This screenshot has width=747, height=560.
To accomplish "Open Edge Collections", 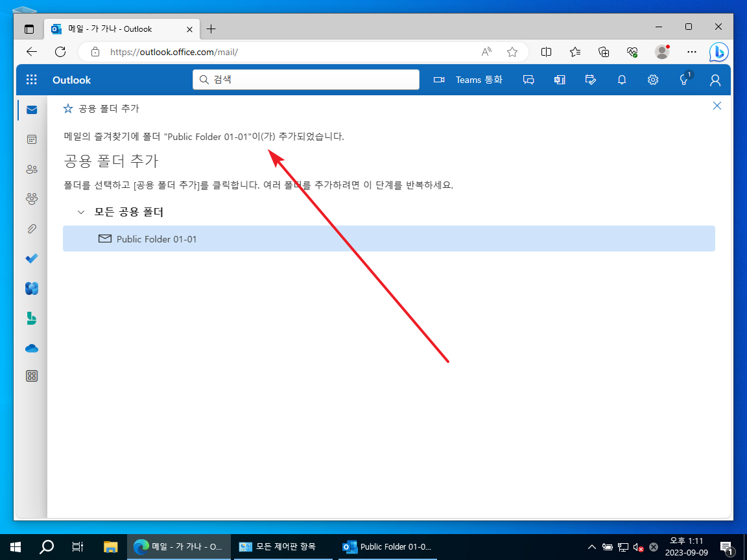I will 604,52.
